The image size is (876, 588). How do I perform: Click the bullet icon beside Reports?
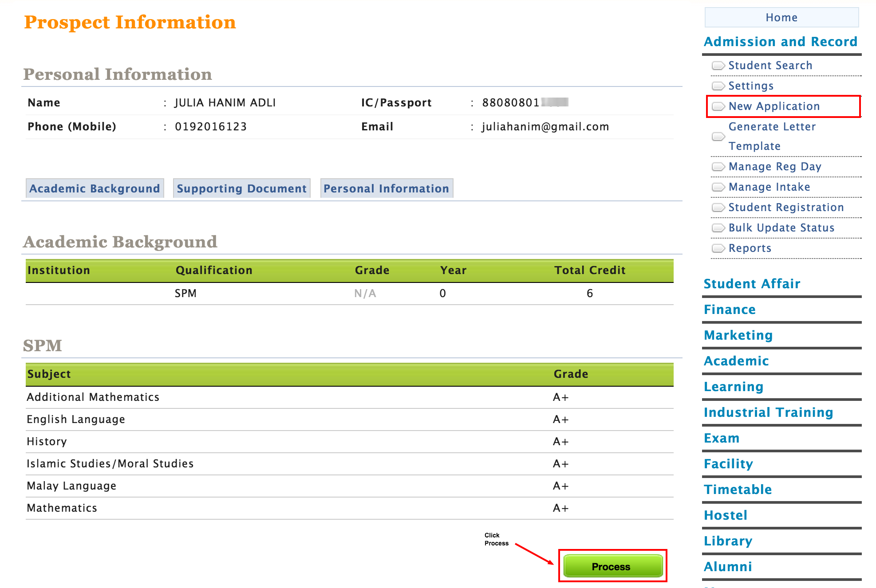(718, 248)
